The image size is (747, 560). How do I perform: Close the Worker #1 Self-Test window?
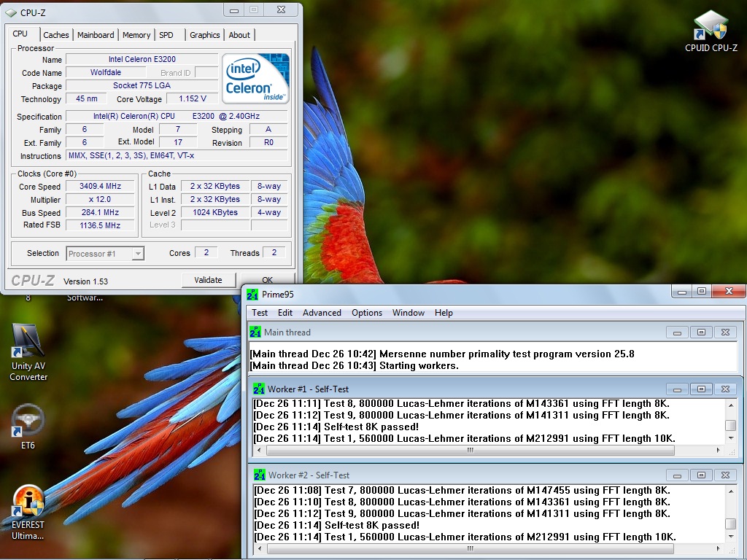click(725, 389)
